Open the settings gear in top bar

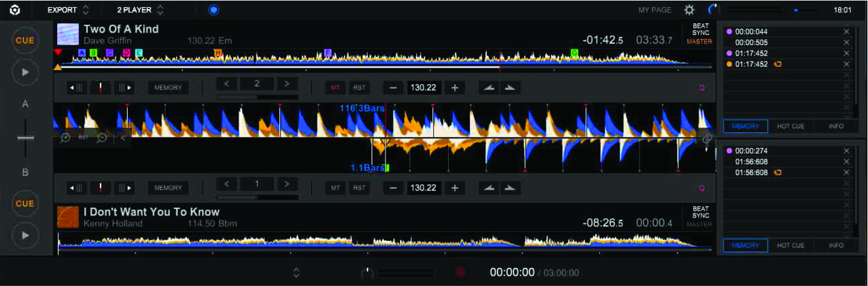689,10
